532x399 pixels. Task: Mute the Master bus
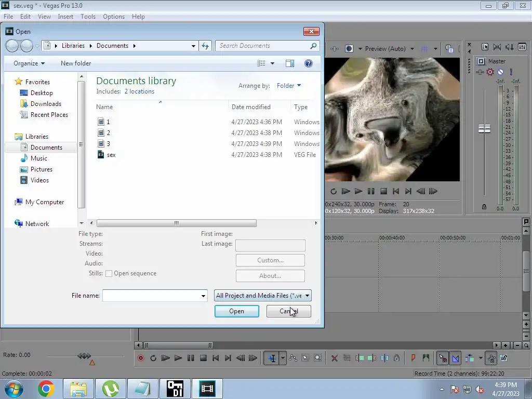coord(500,72)
